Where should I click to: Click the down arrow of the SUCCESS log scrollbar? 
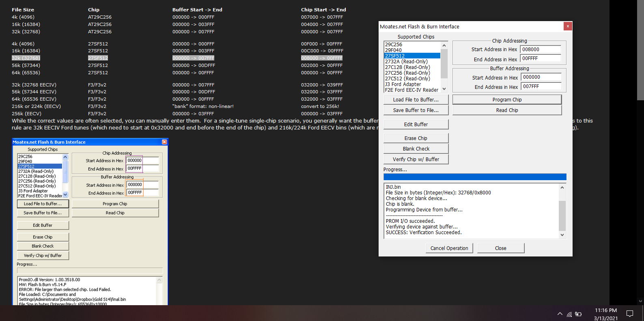[x=562, y=235]
